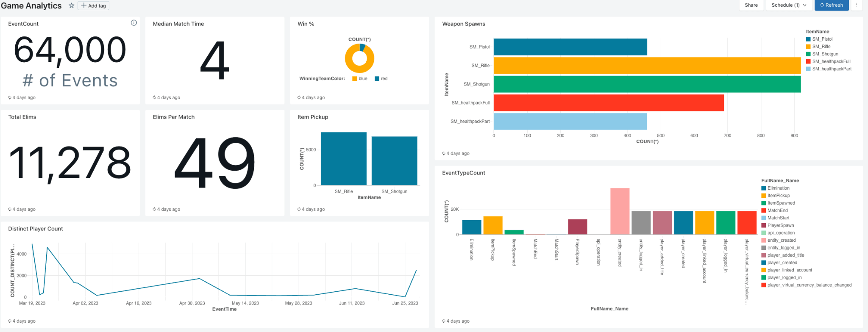Click the Distinct Player Count line chart
This screenshot has width=868, height=332.
pos(225,271)
